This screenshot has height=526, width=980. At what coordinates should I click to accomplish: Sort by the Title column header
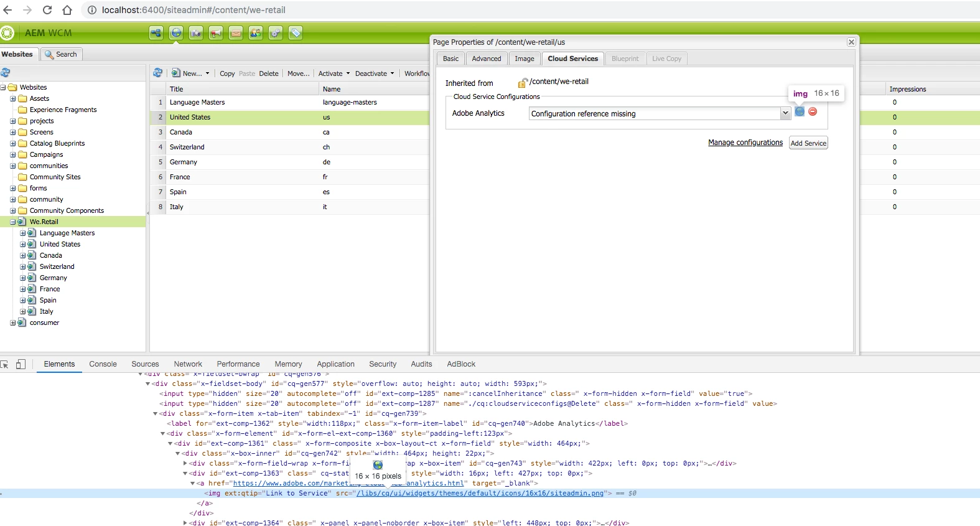pyautogui.click(x=243, y=89)
